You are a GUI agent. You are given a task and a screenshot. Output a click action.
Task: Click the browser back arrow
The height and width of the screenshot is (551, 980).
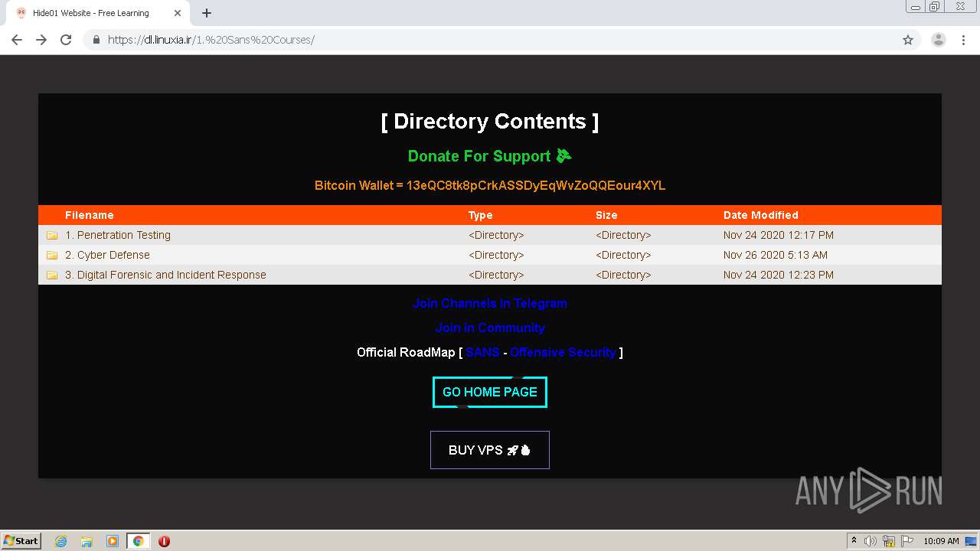[x=17, y=40]
